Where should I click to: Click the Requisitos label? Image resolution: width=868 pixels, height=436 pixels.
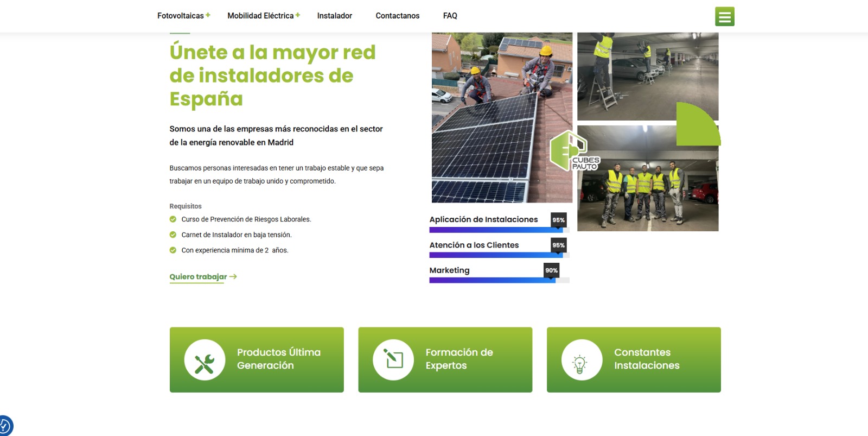tap(186, 206)
